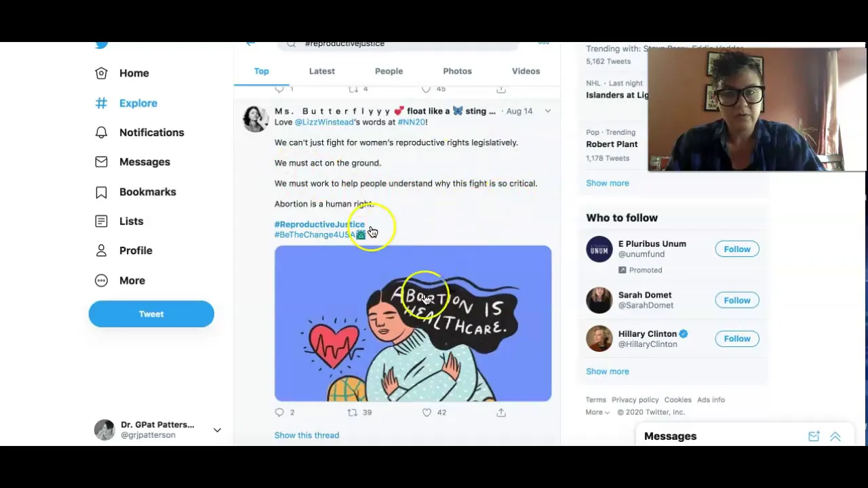Expand the Dr. GPat Patterson account menu
Screen dimensions: 868x488
click(217, 430)
